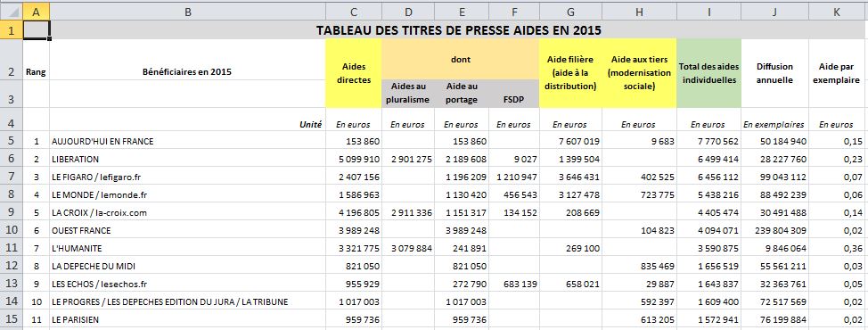Click the 'Aides directes' header cell
This screenshot has height=330, width=868.
click(353, 73)
